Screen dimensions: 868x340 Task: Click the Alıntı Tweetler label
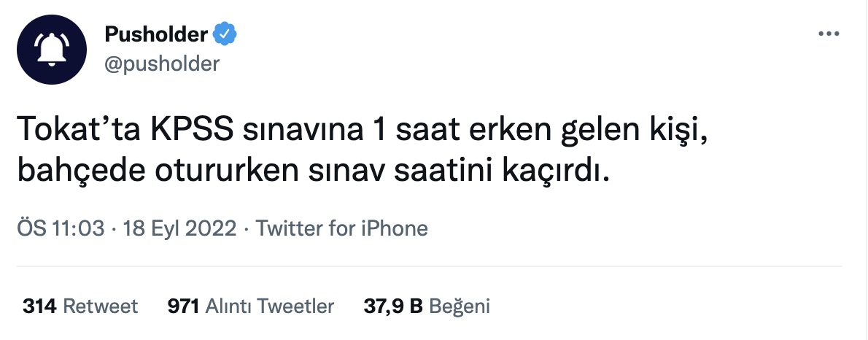point(270,306)
